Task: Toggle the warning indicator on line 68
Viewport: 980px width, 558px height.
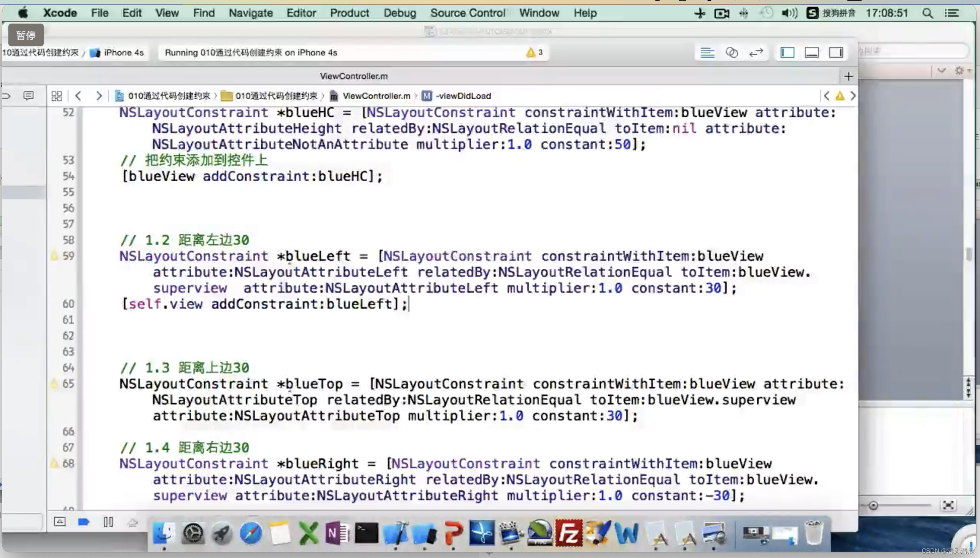Action: point(53,463)
